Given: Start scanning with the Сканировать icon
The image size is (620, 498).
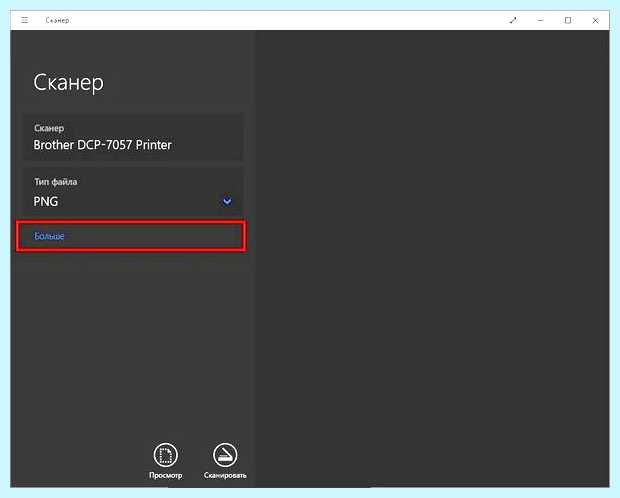Looking at the screenshot, I should (x=225, y=455).
